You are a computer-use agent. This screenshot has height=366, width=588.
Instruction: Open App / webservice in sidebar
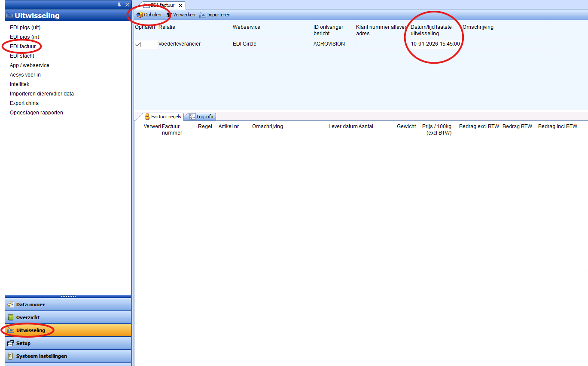30,65
